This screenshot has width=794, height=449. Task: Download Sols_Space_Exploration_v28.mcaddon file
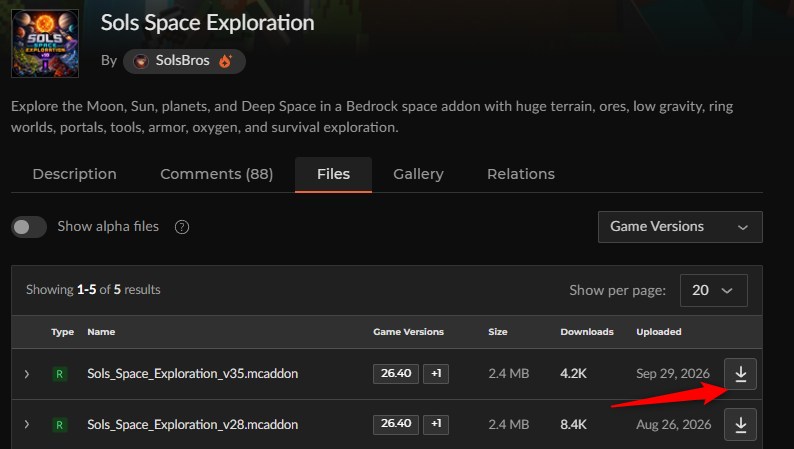coord(740,424)
